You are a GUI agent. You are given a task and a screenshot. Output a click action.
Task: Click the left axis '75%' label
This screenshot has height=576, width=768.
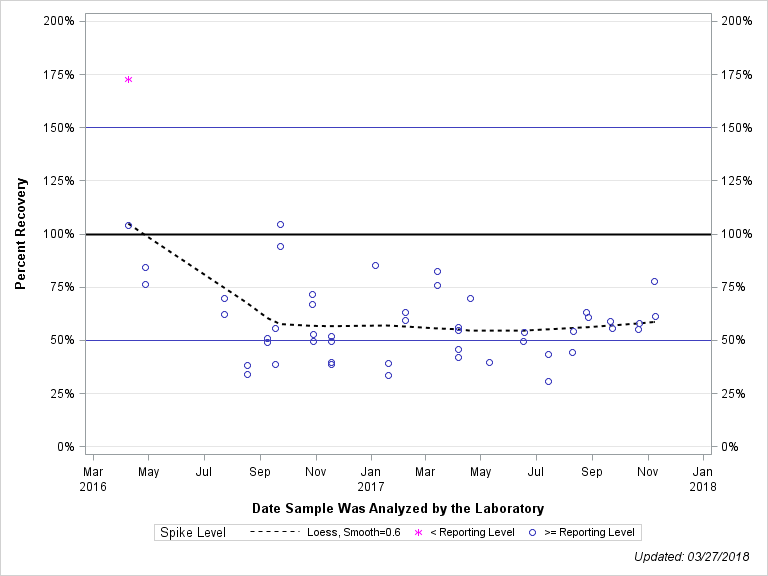(62, 287)
